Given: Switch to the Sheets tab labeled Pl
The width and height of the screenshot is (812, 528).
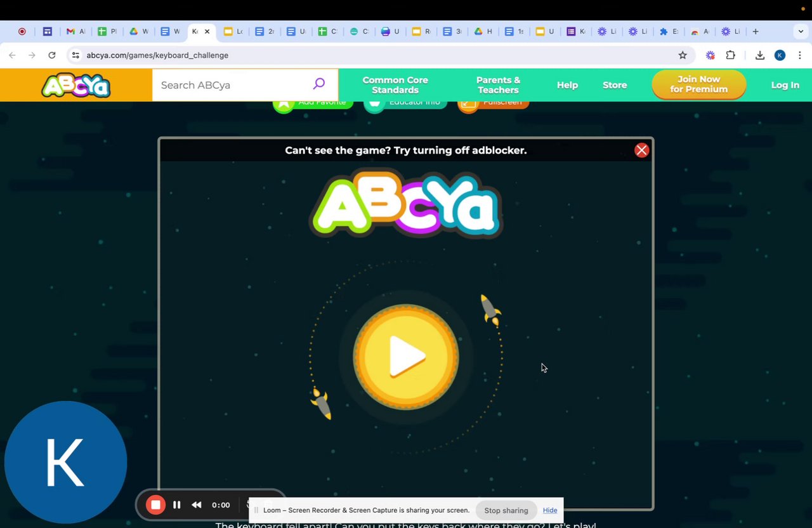Looking at the screenshot, I should point(108,31).
